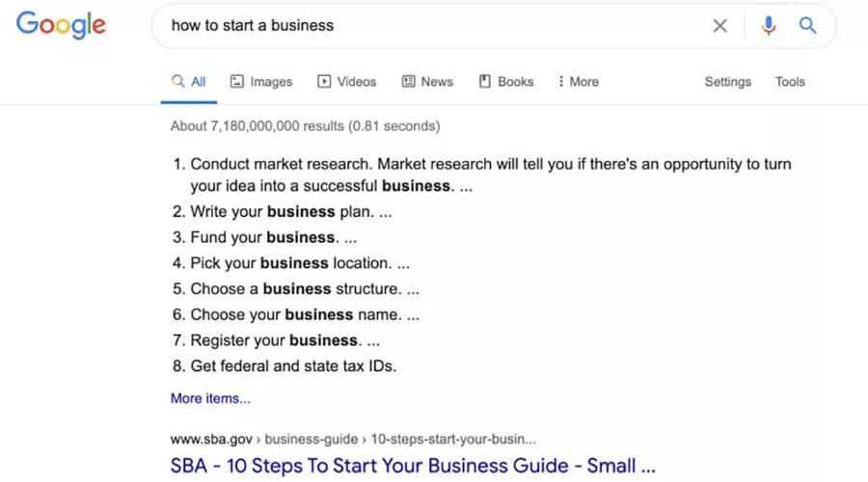Viewport: 868px width, 482px height.
Task: Click the "More items..." link
Action: point(210,398)
